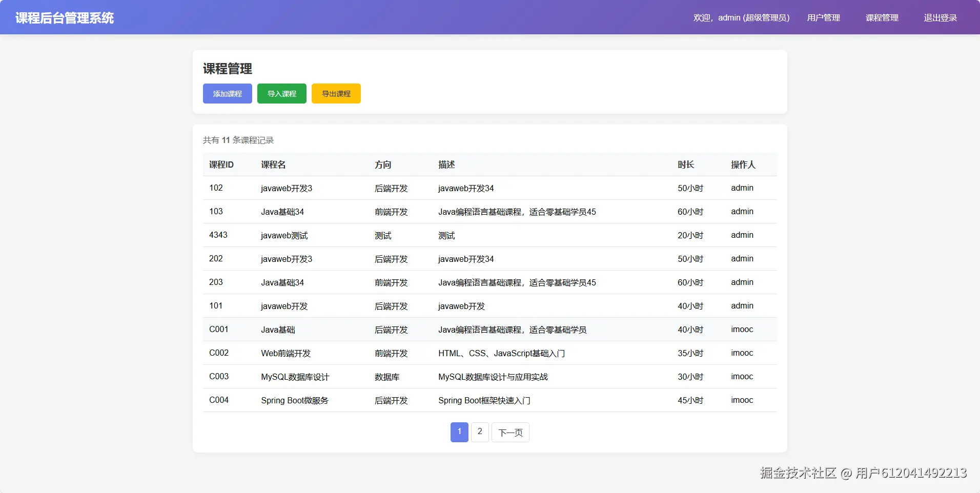Select the C001 Java基础 course row
Viewport: 980px width, 493px height.
tap(278, 330)
